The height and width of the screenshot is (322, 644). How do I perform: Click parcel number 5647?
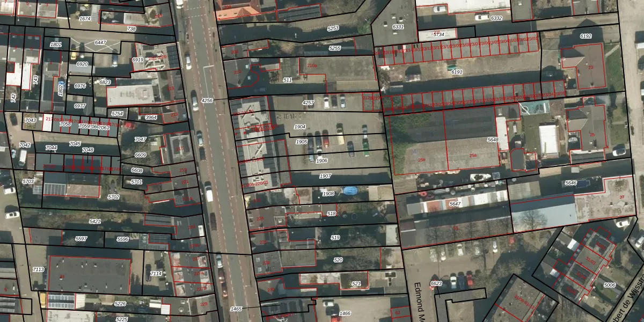(455, 204)
